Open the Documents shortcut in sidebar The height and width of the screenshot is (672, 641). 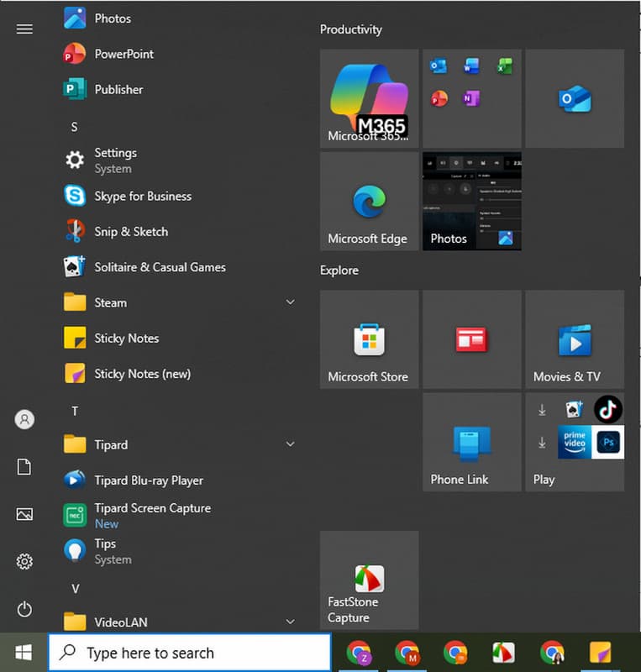click(x=24, y=467)
